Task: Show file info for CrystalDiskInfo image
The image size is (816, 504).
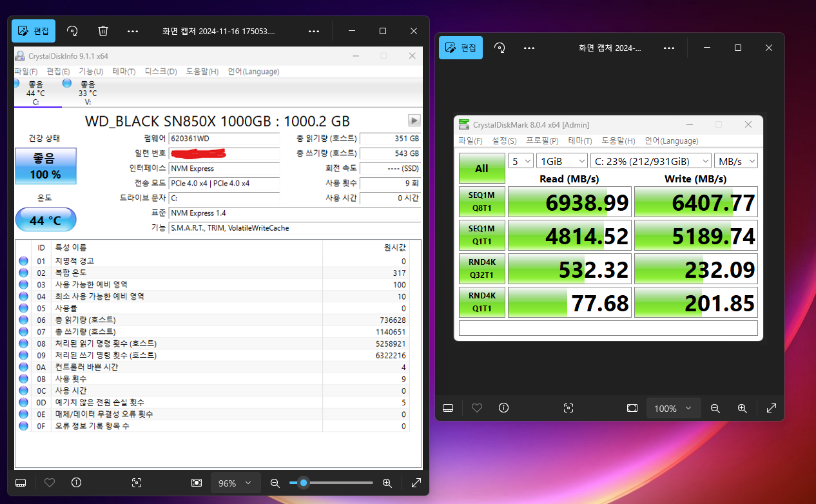Action: tap(77, 483)
